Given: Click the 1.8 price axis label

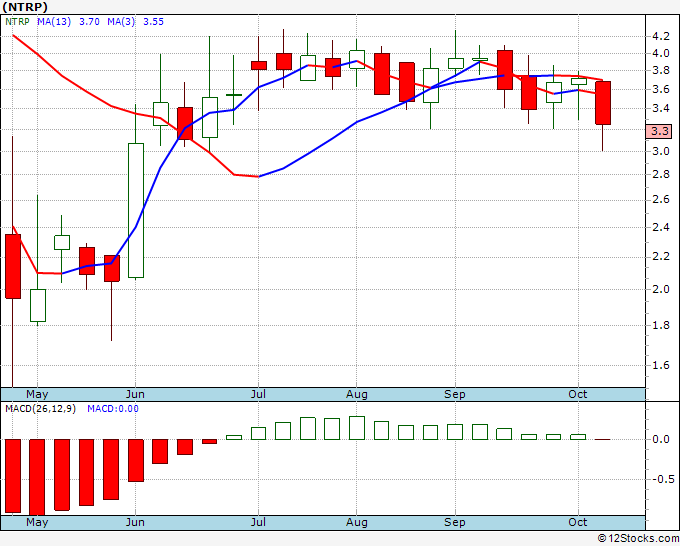Looking at the screenshot, I should [x=660, y=325].
